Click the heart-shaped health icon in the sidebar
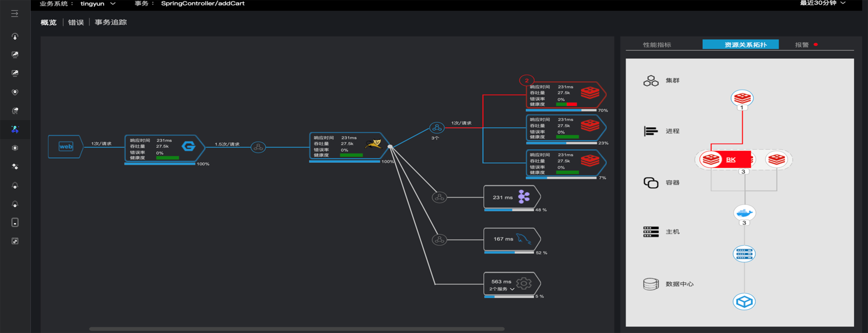Viewport: 868px width, 333px height. (15, 92)
